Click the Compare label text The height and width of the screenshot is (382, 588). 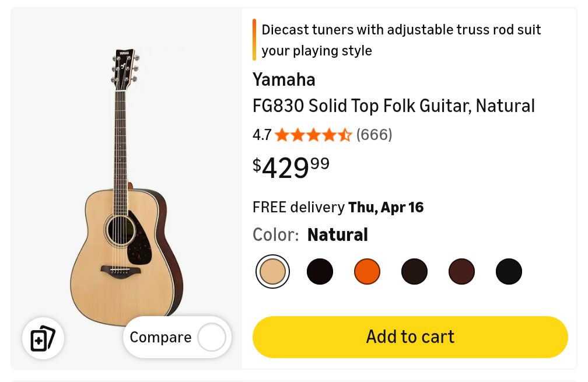(160, 337)
